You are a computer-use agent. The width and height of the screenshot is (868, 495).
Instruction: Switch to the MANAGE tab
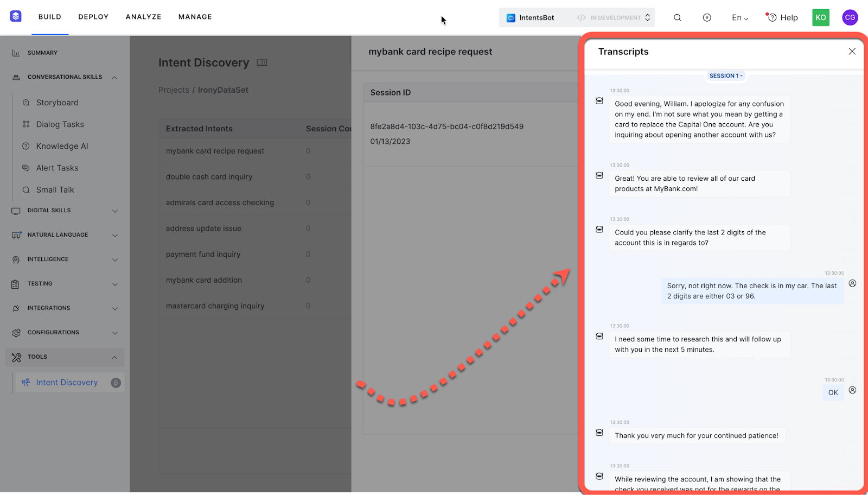(x=195, y=17)
